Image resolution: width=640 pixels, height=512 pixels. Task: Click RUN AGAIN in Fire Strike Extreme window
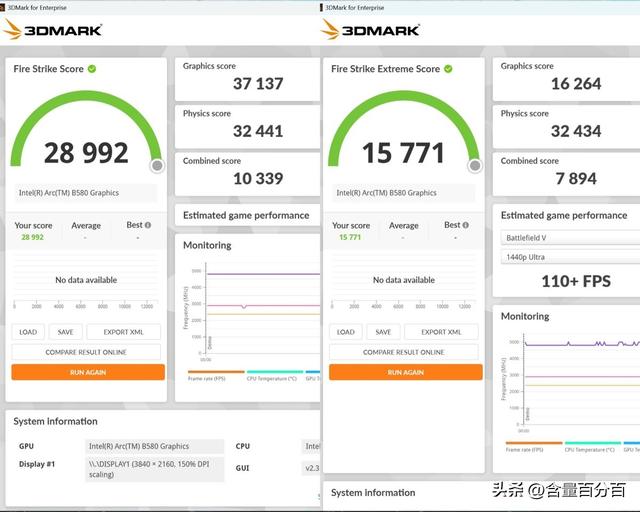coord(406,372)
